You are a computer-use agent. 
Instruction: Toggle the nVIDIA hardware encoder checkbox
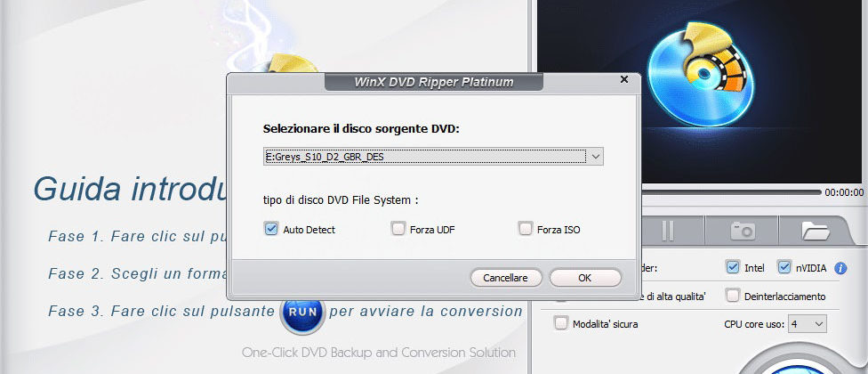tap(784, 267)
